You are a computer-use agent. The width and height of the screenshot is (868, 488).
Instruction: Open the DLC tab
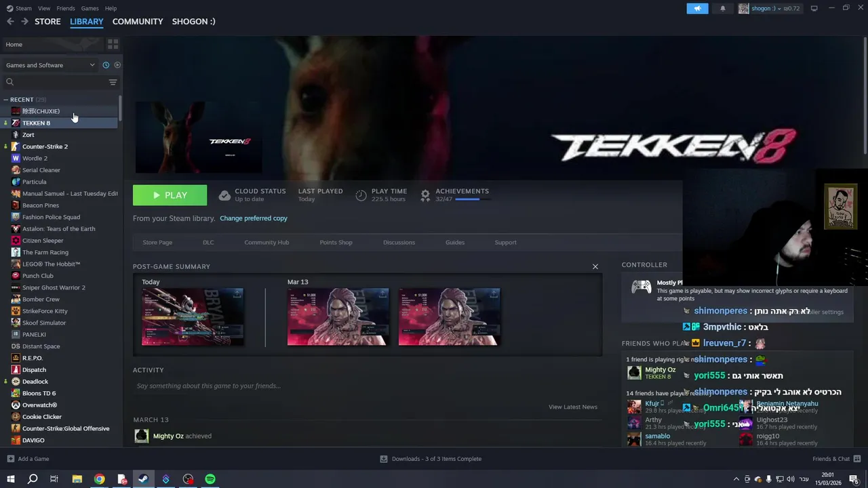coord(208,243)
